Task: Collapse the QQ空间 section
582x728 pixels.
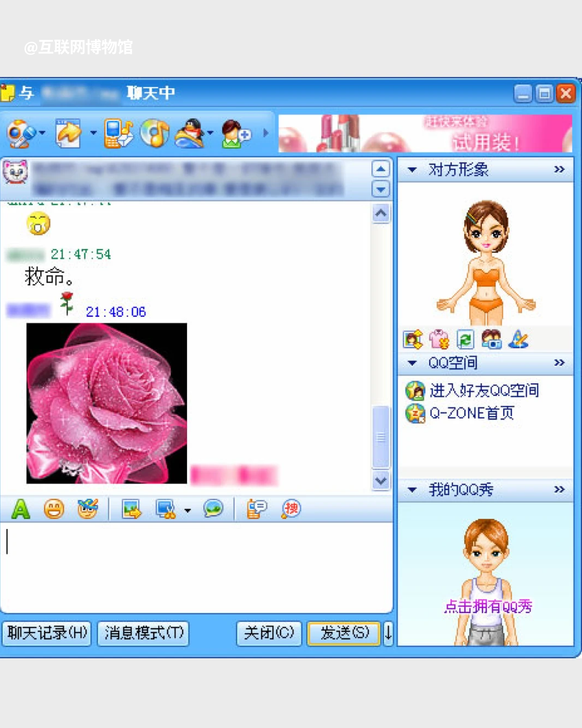Action: tap(412, 363)
